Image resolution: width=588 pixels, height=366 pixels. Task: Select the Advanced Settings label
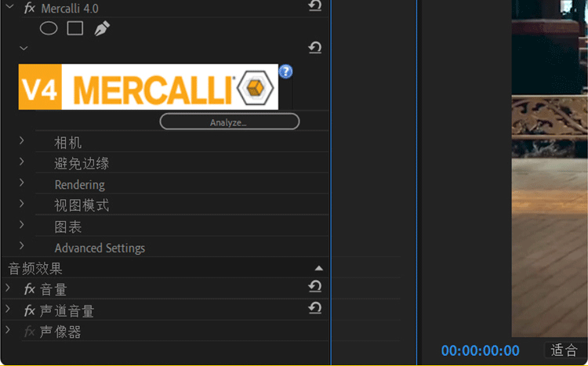pos(100,248)
